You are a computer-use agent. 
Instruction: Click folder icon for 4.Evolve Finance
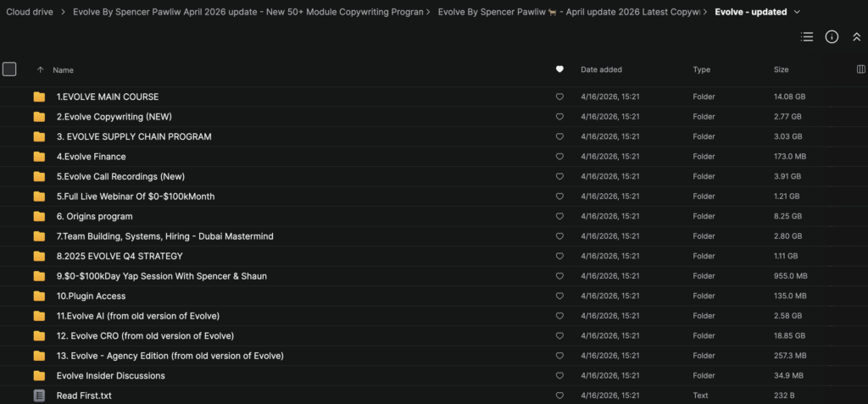pos(39,157)
